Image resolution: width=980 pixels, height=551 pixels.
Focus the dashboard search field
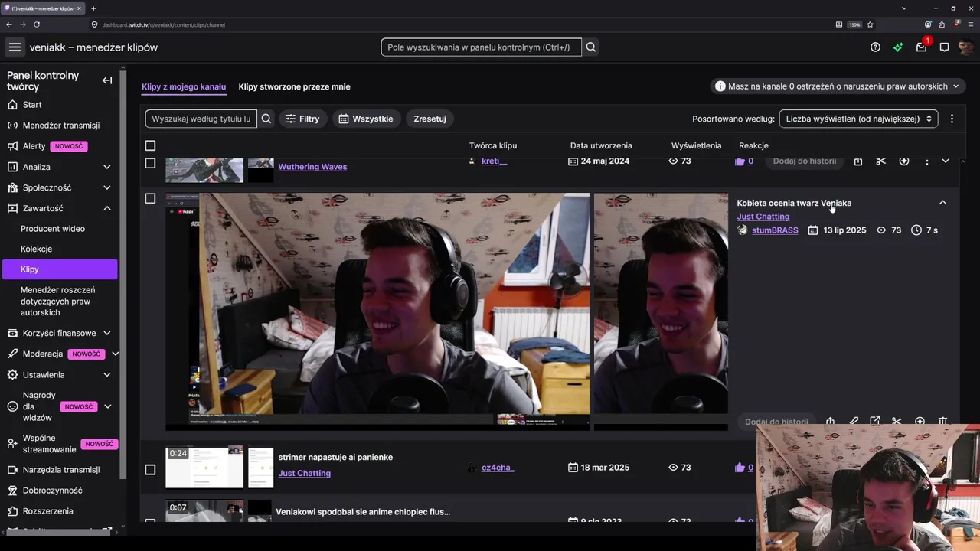point(482,47)
